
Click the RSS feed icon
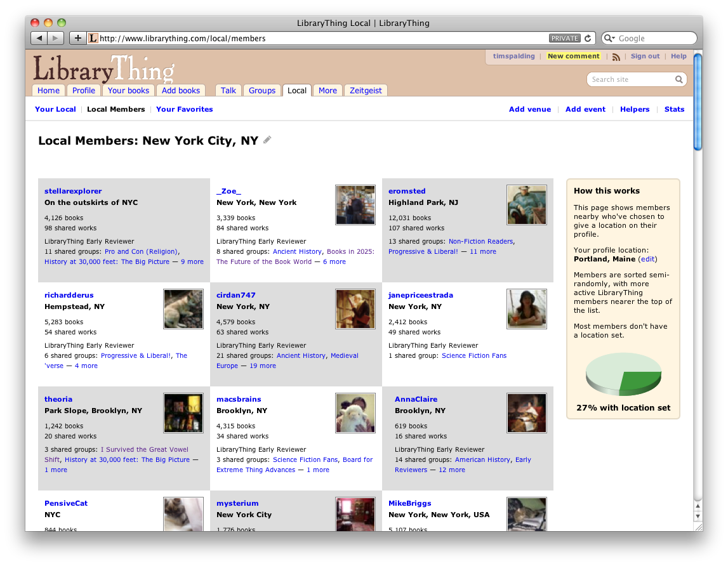click(616, 56)
